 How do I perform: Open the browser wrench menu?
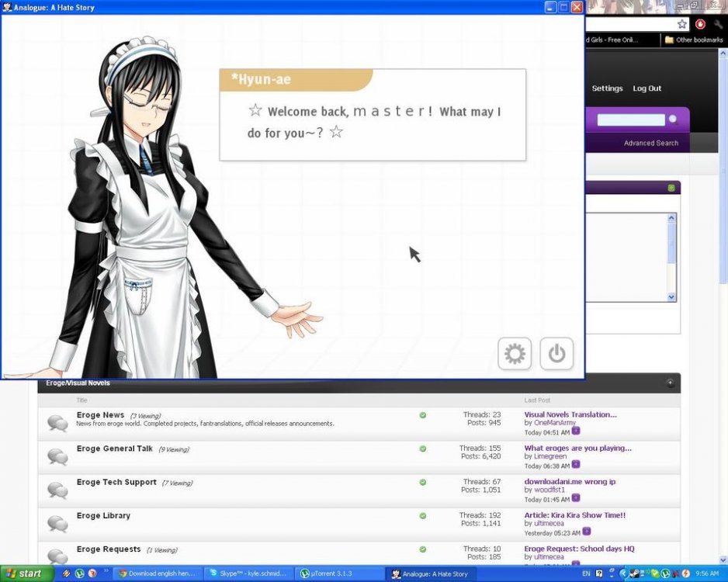point(718,24)
